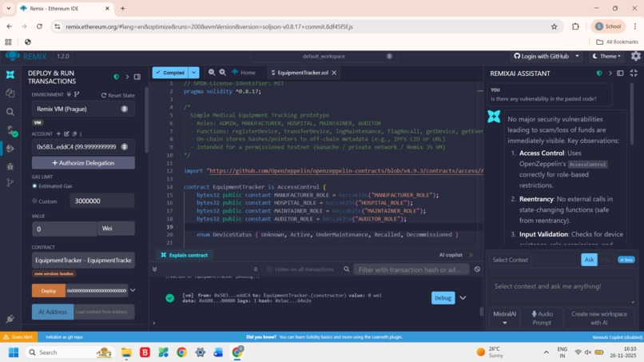This screenshot has width=644, height=362.
Task: Collapse terminal with double chevron icon
Action: tap(155, 269)
